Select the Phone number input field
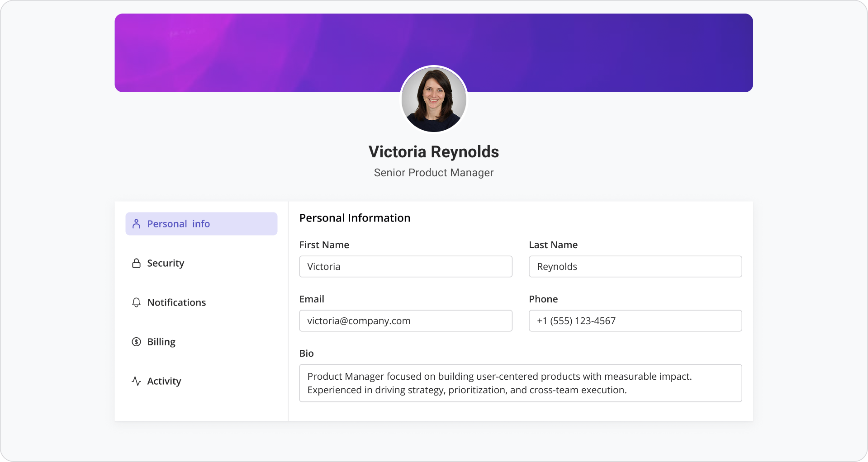The width and height of the screenshot is (868, 462). (635, 321)
